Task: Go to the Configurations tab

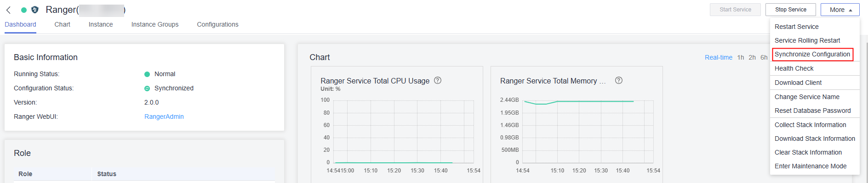Action: 217,24
